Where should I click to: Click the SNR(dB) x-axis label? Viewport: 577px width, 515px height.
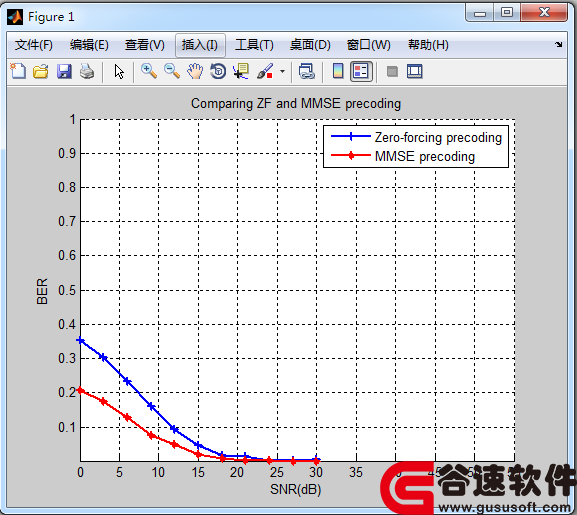(x=295, y=489)
